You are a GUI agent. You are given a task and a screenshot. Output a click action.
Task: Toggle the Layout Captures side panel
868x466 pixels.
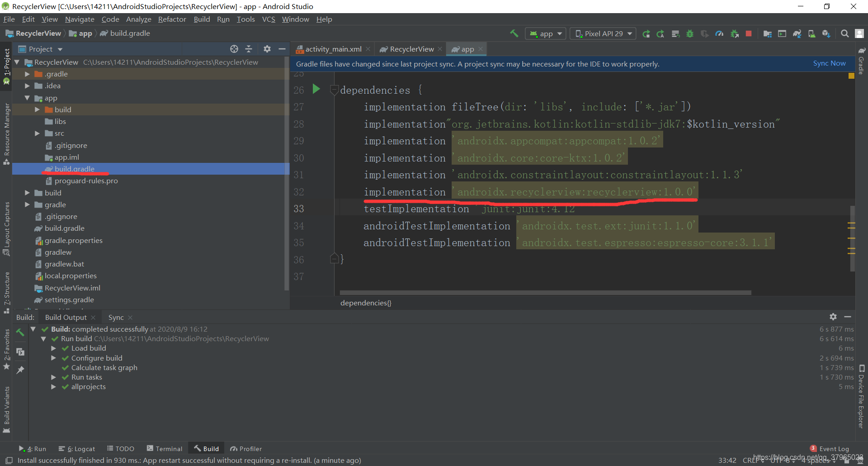pos(6,229)
